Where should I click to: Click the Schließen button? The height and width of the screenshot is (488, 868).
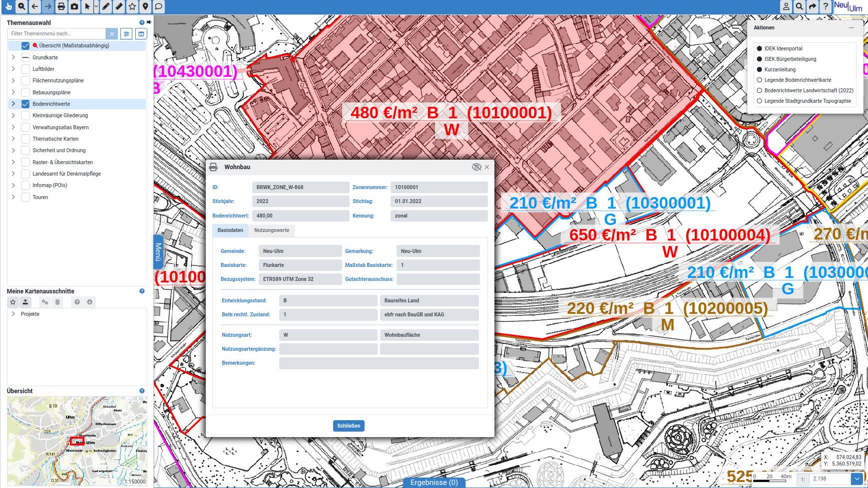point(349,426)
